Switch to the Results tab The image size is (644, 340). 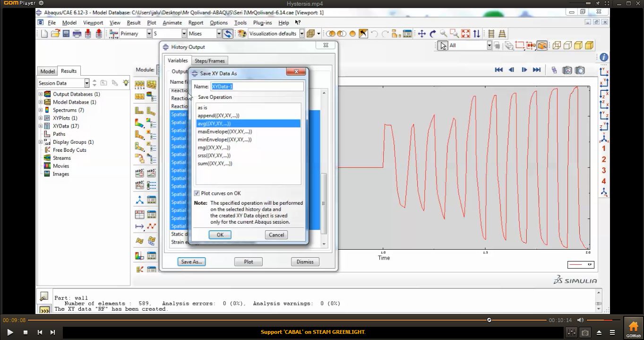[x=69, y=71]
